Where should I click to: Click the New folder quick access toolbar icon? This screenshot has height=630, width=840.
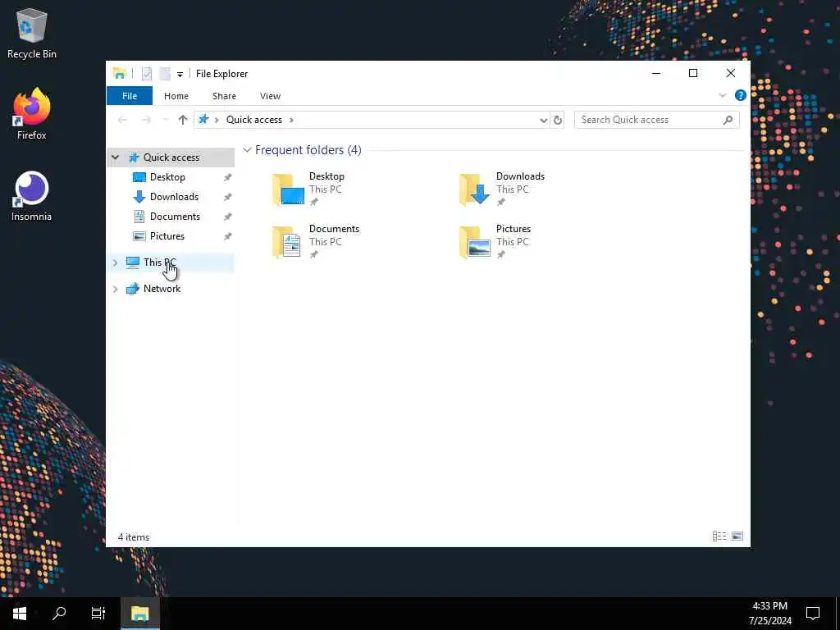click(165, 74)
